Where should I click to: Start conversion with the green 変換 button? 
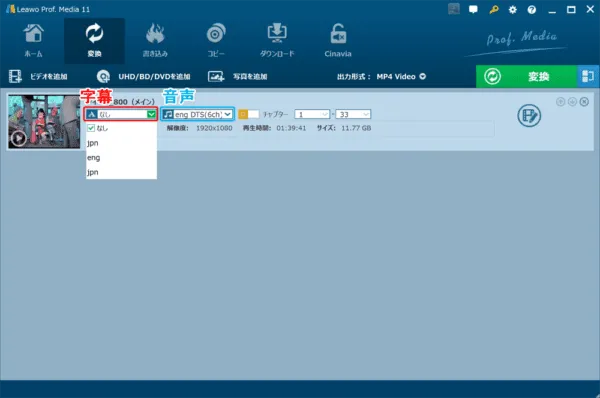[526, 77]
